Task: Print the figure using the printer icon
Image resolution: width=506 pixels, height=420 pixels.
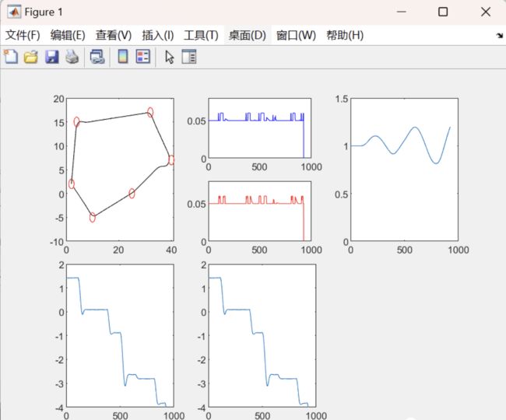Action: 72,57
